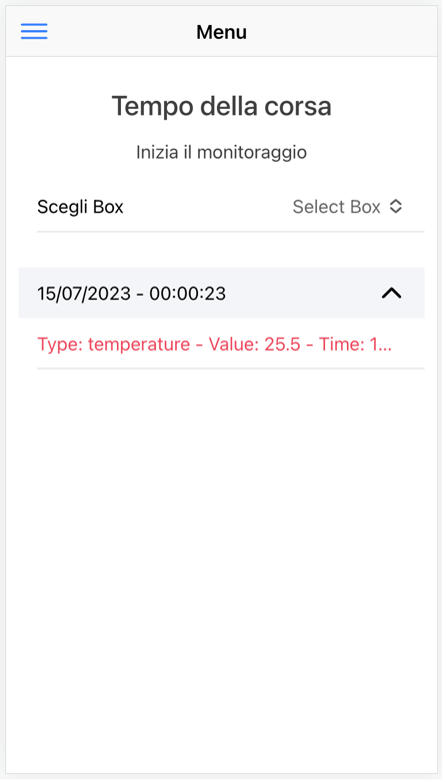
Task: Click the Scegli Box label
Action: (x=80, y=206)
